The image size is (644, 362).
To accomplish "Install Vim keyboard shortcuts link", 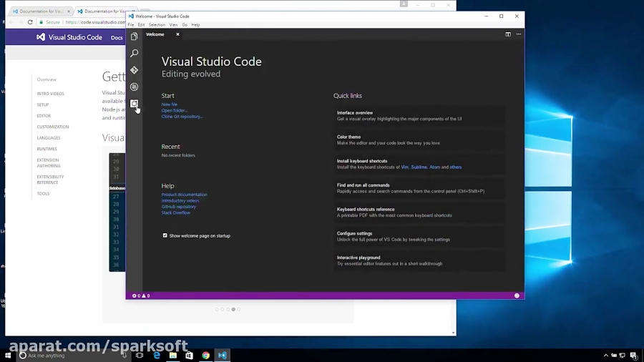I will (404, 167).
